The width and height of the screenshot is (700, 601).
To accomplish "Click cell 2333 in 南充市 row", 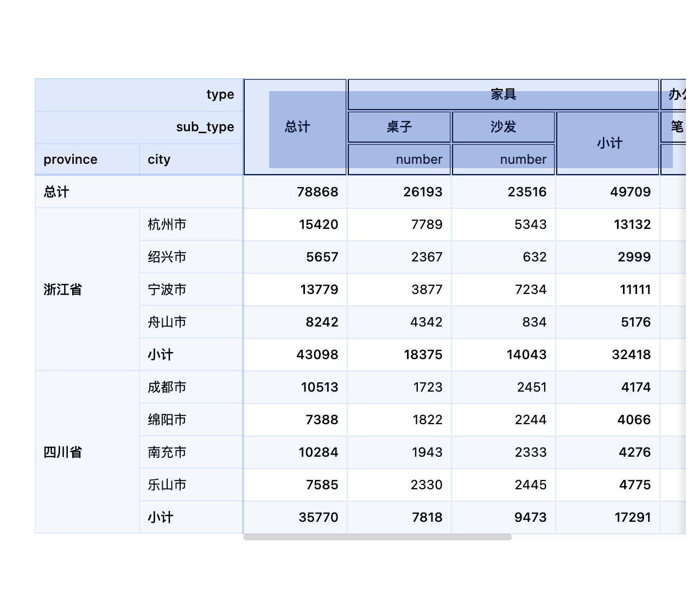I will (504, 452).
